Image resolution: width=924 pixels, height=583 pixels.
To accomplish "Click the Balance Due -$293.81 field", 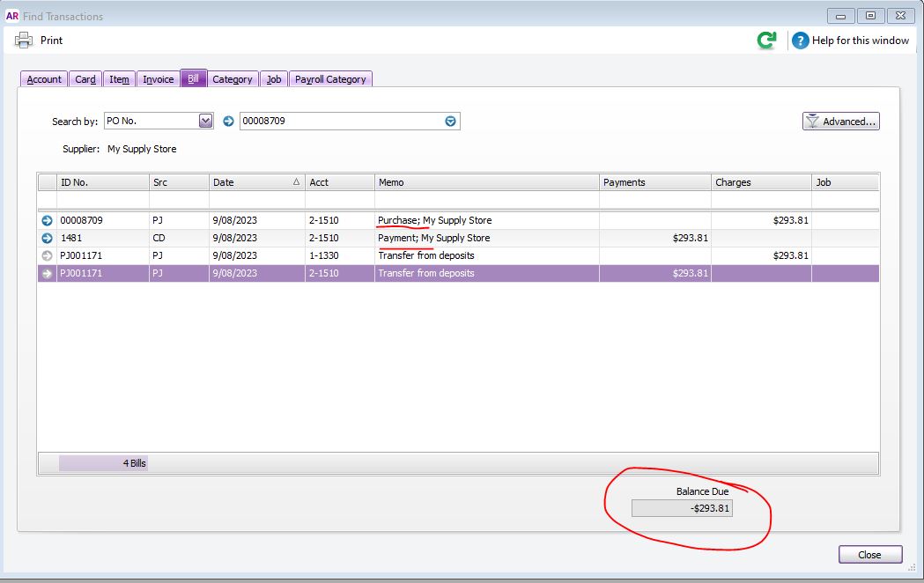I will coord(682,508).
